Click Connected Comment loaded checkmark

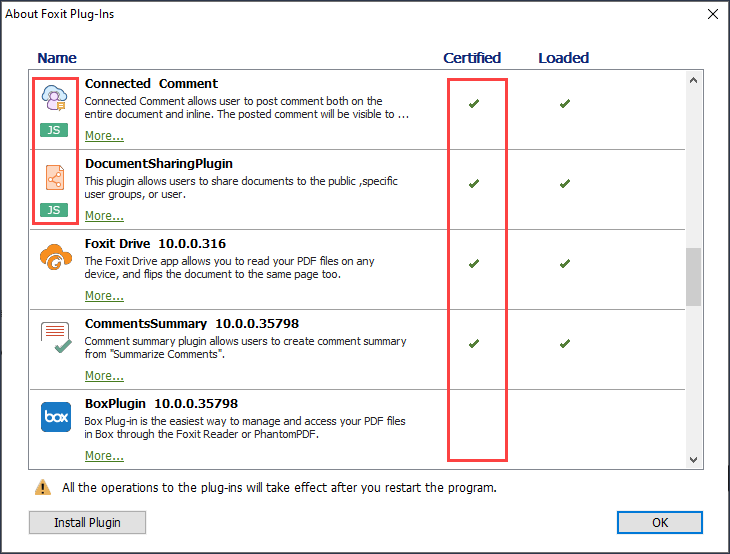[x=565, y=103]
